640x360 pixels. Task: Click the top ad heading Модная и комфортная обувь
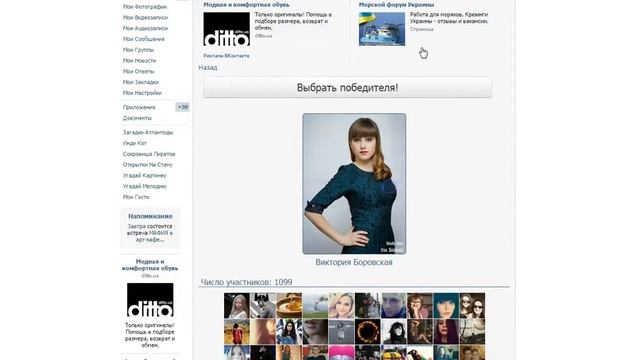tap(247, 5)
